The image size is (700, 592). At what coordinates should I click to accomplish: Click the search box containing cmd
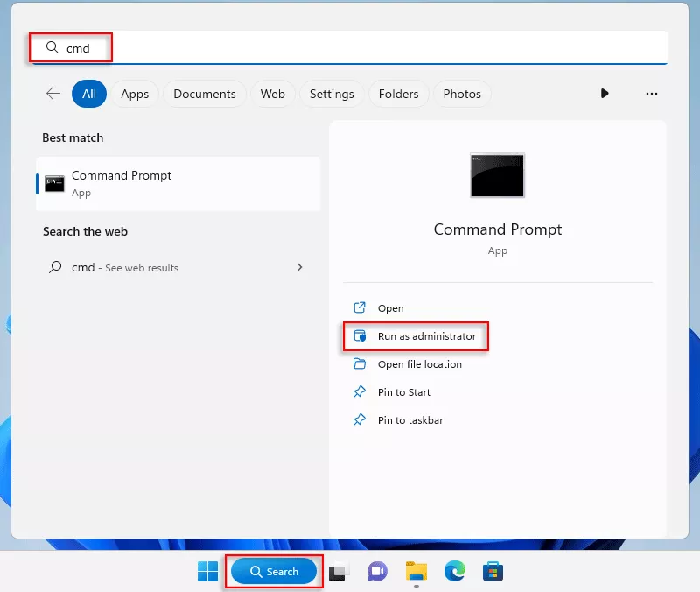350,48
